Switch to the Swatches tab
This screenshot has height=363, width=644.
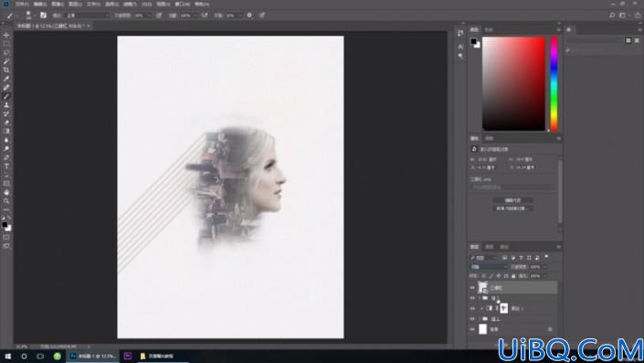(489, 30)
